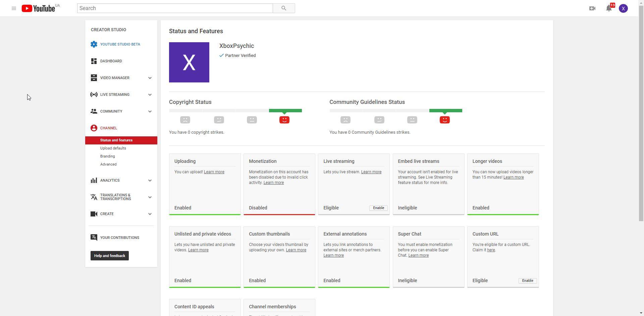The image size is (644, 316).
Task: Select Upload defaults submenu item
Action: tap(113, 148)
